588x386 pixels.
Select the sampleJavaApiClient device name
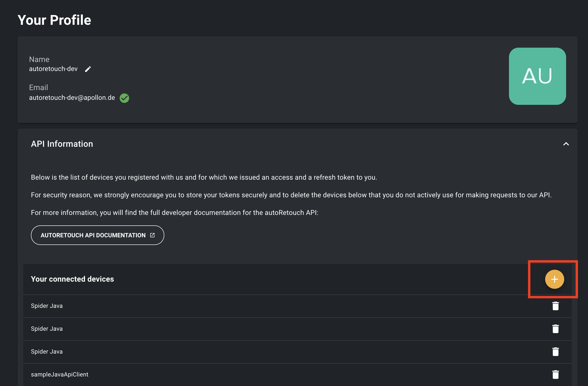[x=60, y=374]
